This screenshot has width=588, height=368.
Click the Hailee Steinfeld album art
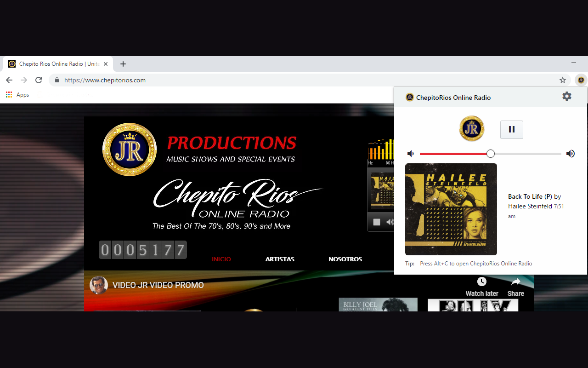coord(451,209)
